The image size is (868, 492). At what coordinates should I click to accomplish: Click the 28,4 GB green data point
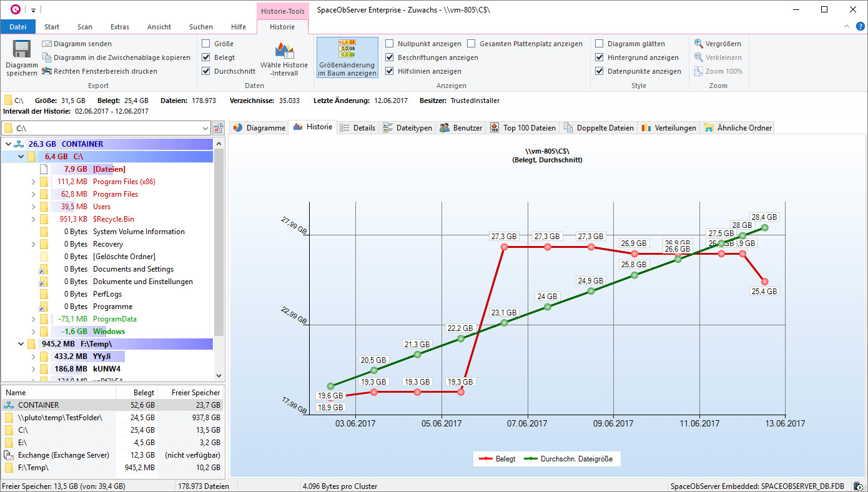point(764,227)
